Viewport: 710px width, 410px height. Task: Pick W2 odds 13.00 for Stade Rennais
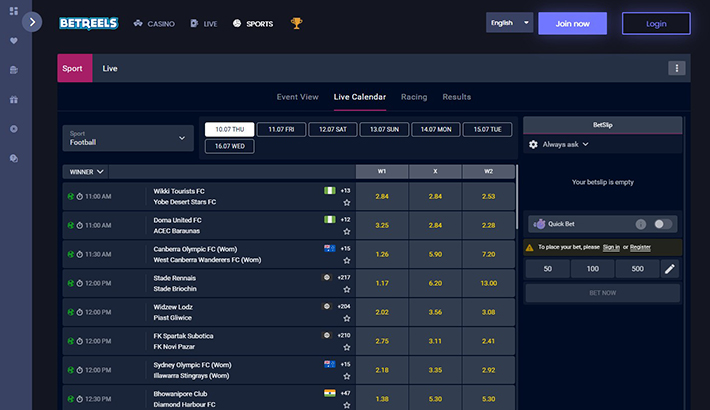(489, 284)
